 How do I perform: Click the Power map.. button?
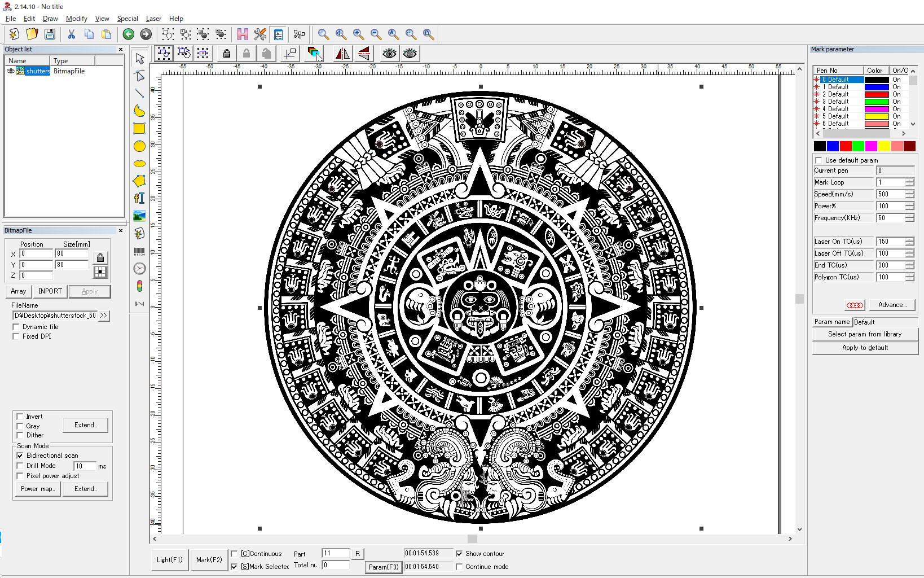pyautogui.click(x=38, y=489)
